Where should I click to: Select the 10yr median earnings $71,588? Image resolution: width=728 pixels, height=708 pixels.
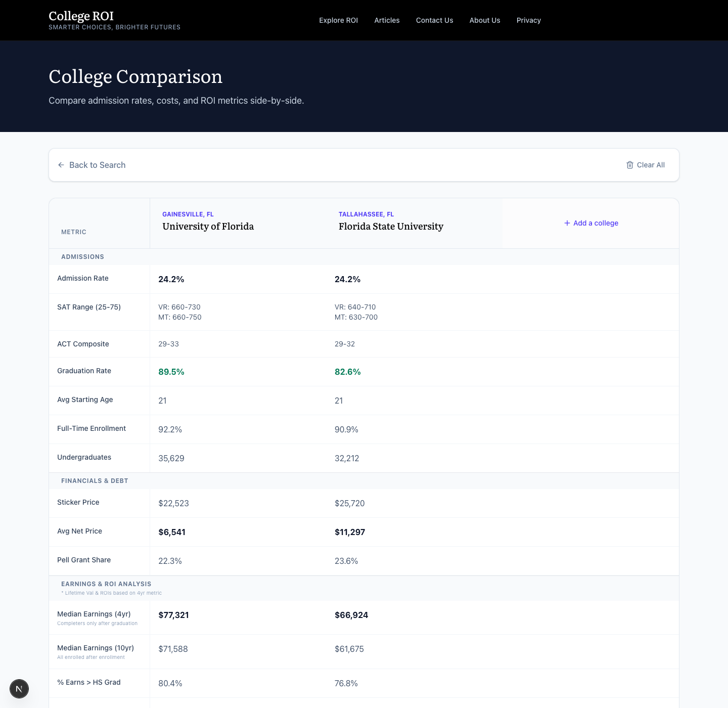[173, 649]
